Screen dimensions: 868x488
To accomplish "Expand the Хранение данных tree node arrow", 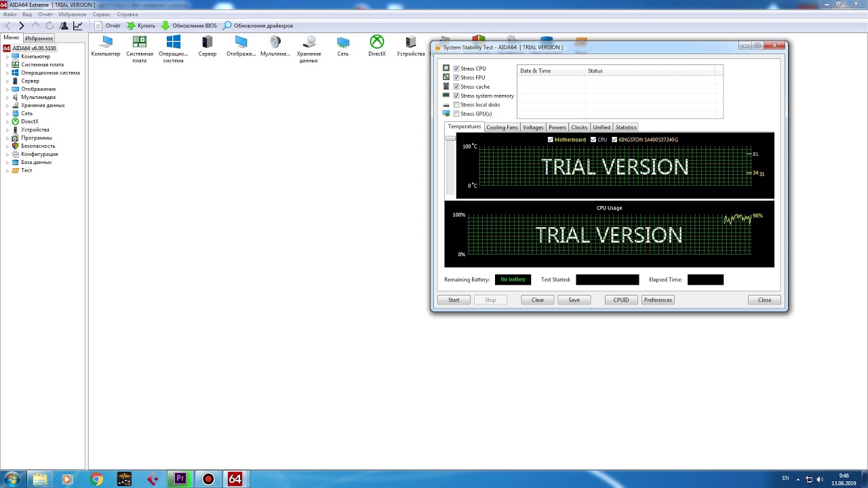I will point(7,105).
